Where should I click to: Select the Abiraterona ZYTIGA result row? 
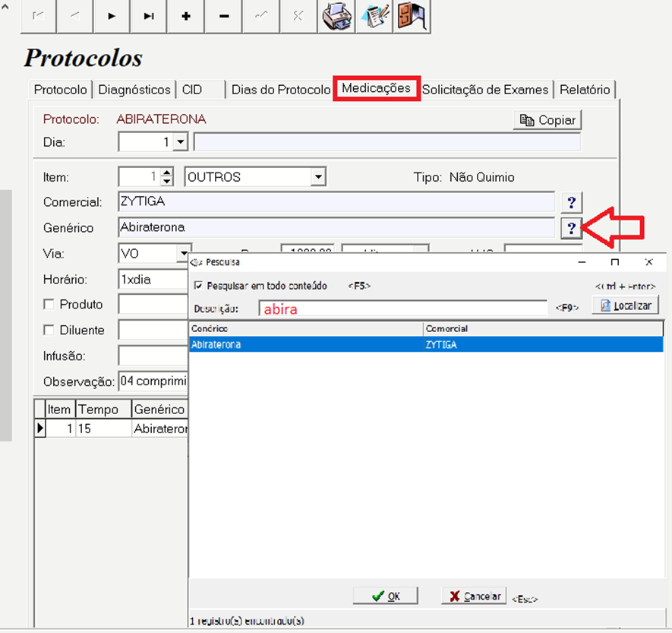tap(425, 344)
